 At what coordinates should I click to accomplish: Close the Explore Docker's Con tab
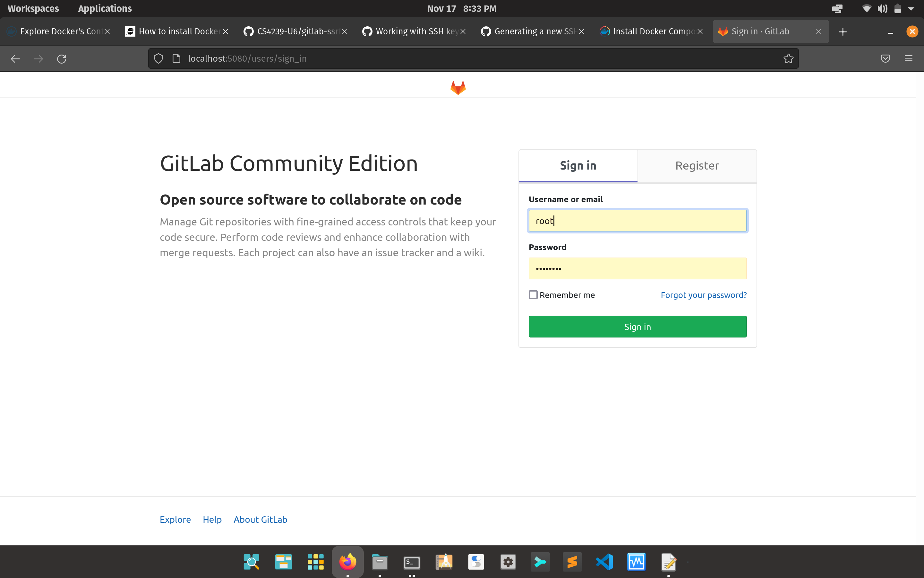point(107,32)
